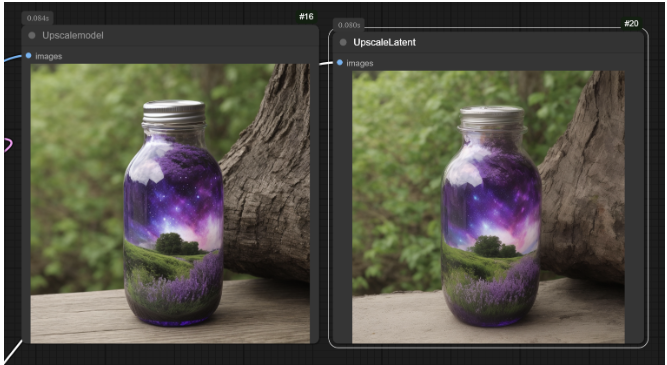Collapse the UpscaleLatent node using its gray dot

pos(343,42)
